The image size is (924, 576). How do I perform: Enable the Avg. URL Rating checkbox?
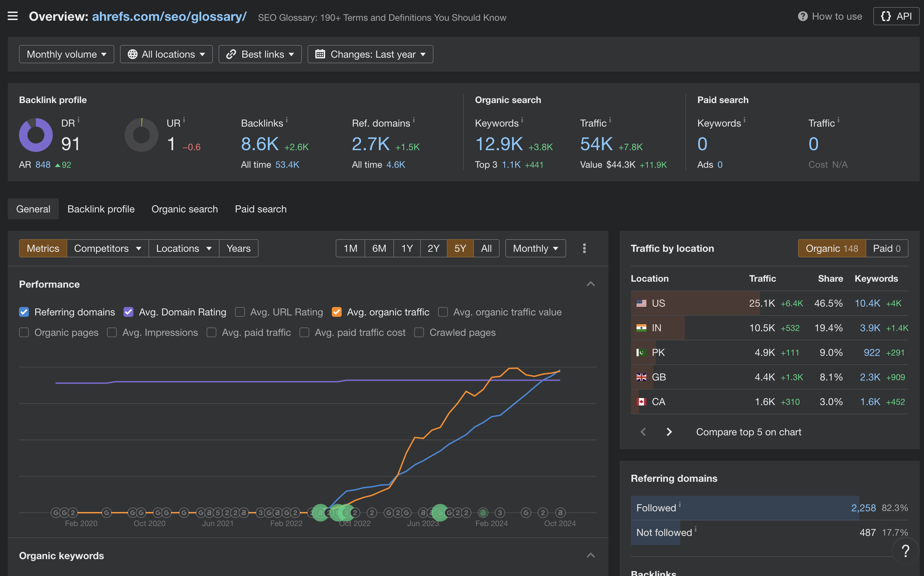point(240,312)
